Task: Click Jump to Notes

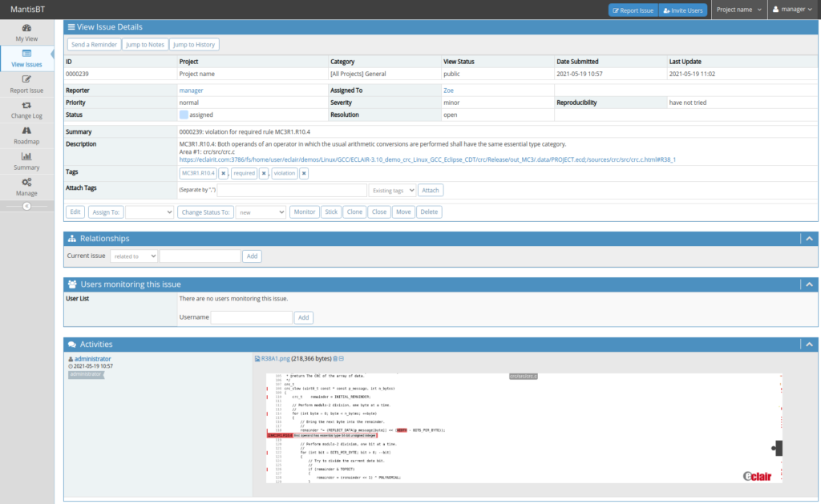Action: click(145, 45)
